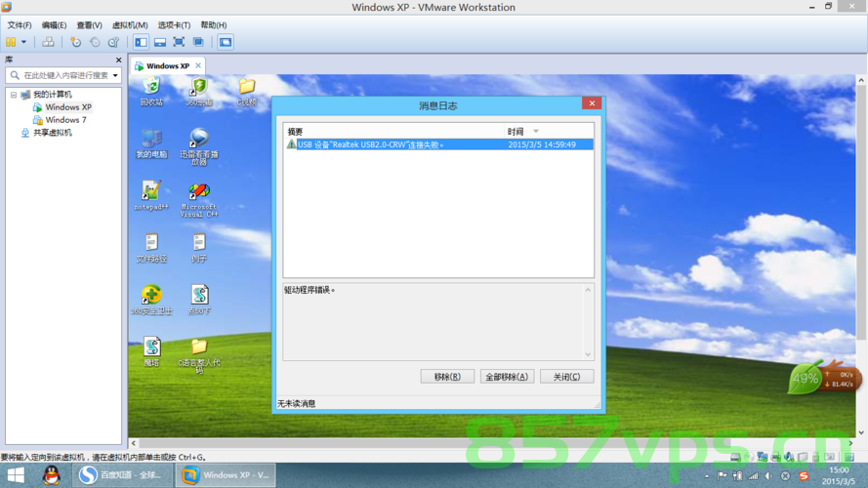This screenshot has width=868, height=488.
Task: Click the VM view horizontal scrollbar left arrow
Action: pos(134,443)
